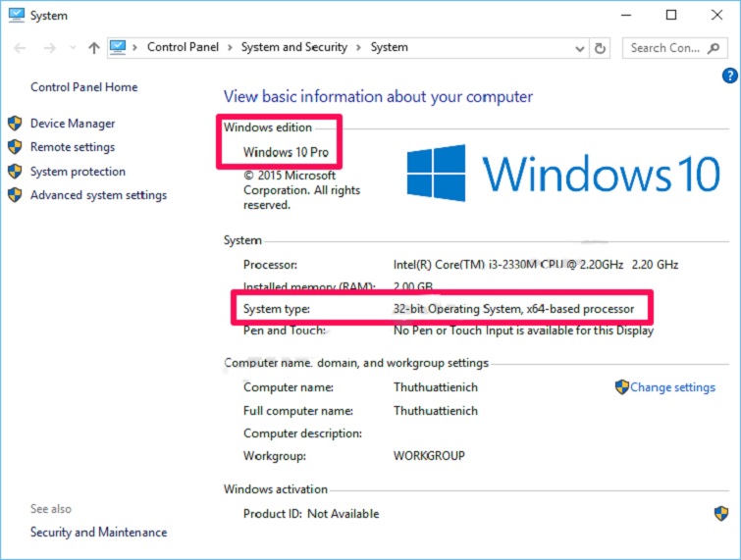
Task: Close the System window
Action: coord(716,15)
